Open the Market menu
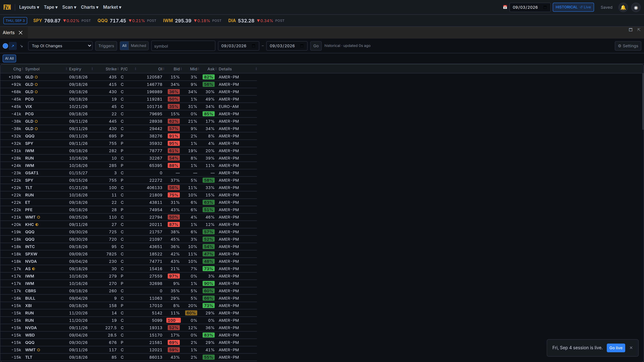The image size is (644, 362). pyautogui.click(x=112, y=7)
